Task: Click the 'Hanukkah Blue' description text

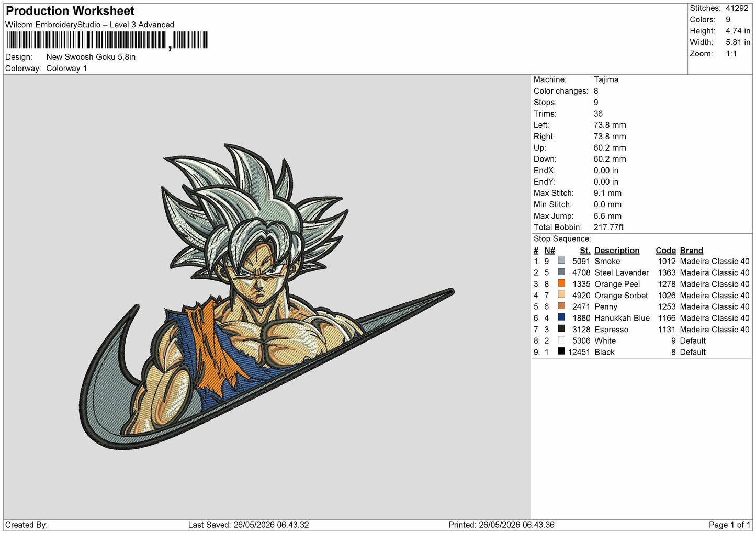Action: [x=622, y=319]
